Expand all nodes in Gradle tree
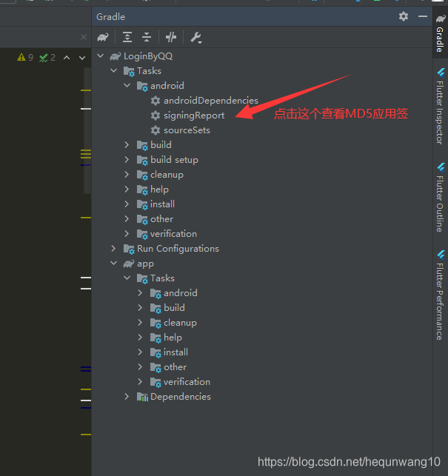This screenshot has width=448, height=476. [x=127, y=37]
